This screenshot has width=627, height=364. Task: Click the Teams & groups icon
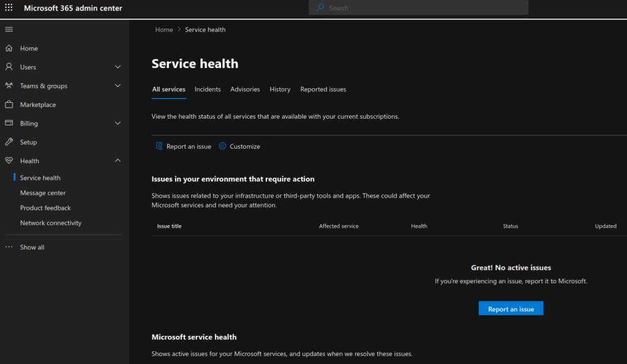[x=9, y=86]
